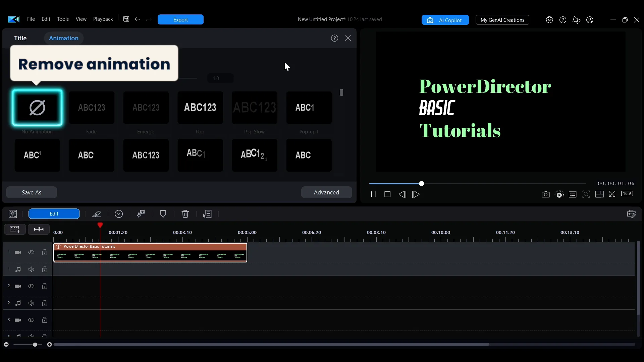Click the preview split layout icon
The width and height of the screenshot is (644, 362).
click(599, 194)
